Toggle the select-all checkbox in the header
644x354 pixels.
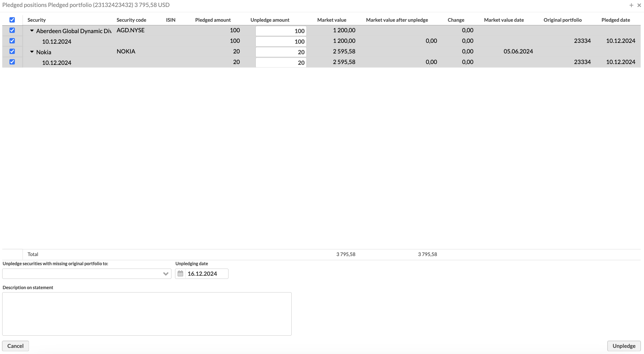click(12, 20)
